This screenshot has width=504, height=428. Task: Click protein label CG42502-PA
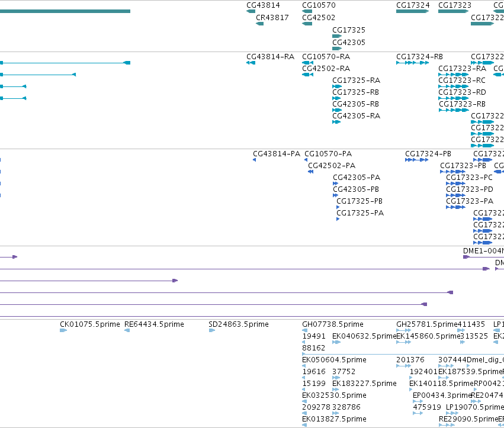332,166
